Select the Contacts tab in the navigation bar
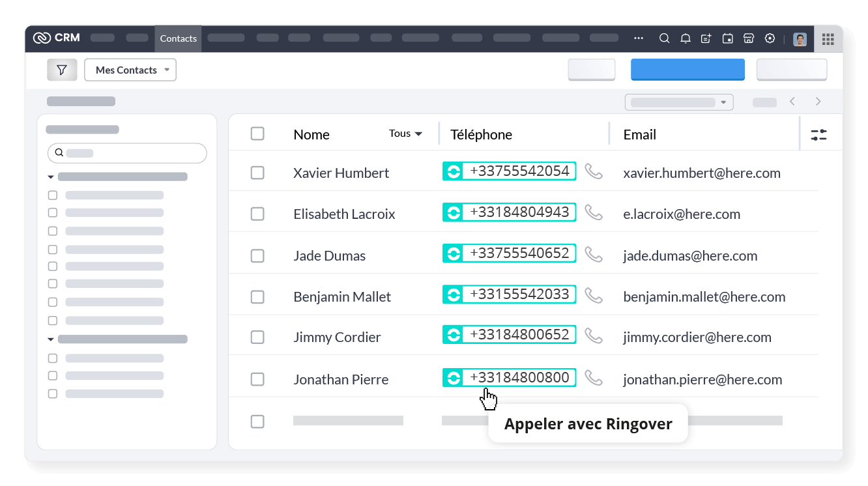Screen dimensions: 868x486 tap(178, 38)
